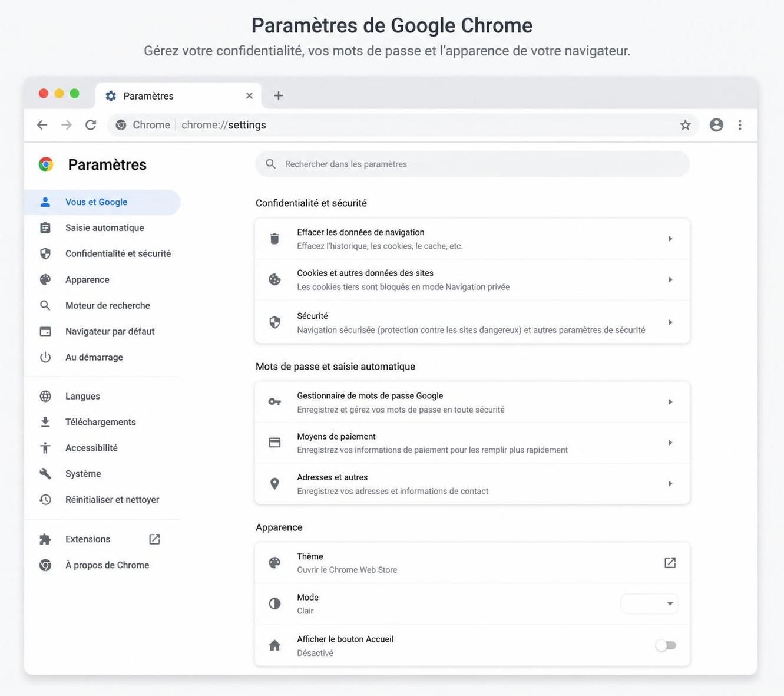Click the Chrome logo beside Paramètres heading

(x=46, y=164)
